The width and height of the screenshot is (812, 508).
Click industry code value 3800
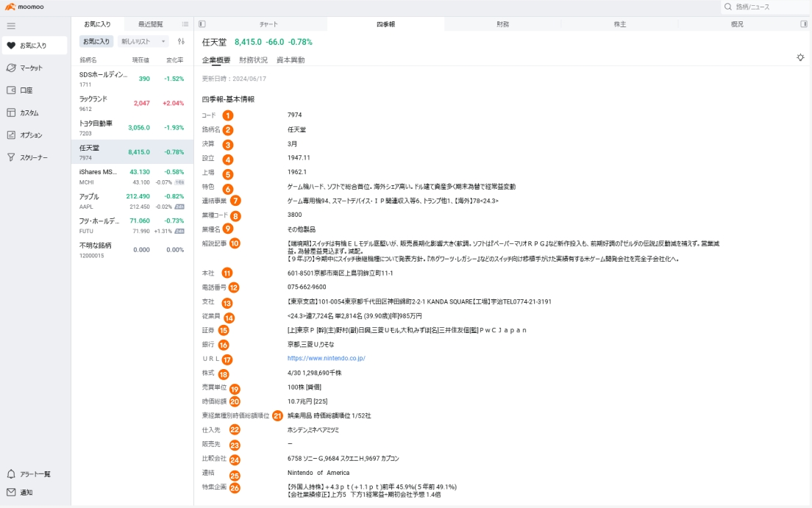295,215
